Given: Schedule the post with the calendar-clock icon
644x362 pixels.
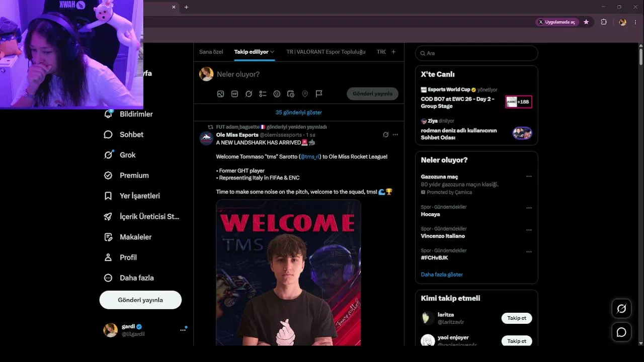Looking at the screenshot, I should 291,94.
